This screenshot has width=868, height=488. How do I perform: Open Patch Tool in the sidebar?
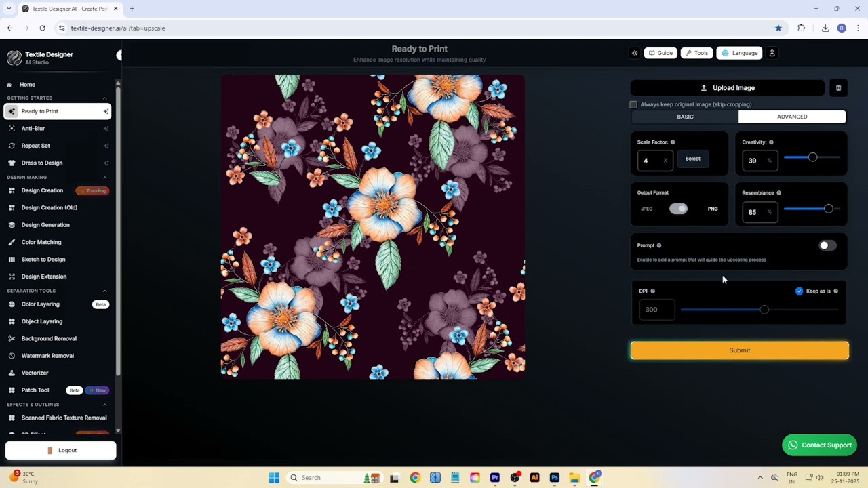tap(35, 390)
